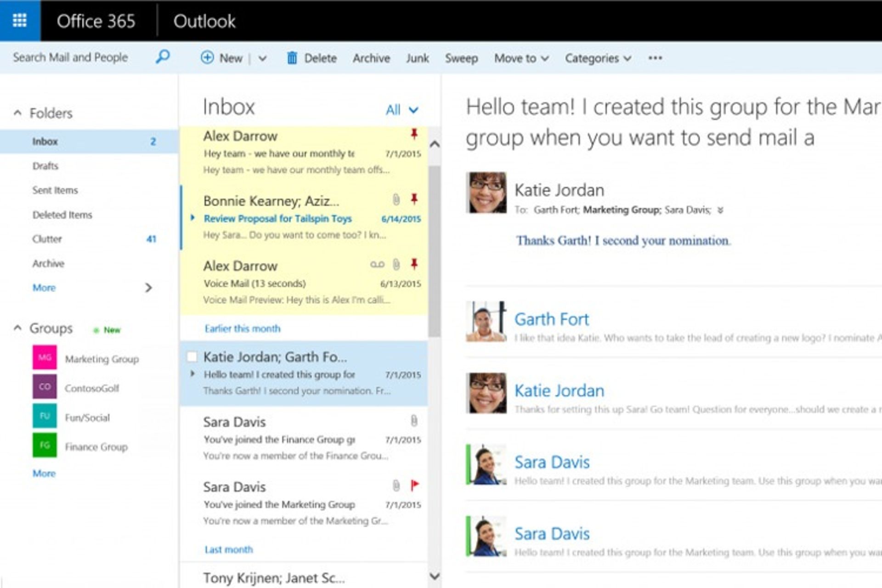The width and height of the screenshot is (882, 588).
Task: Open the Office 365 app launcher grid
Action: [x=20, y=21]
